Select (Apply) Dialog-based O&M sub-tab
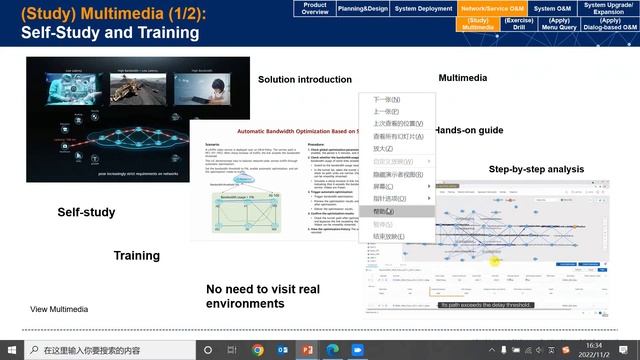 point(610,24)
